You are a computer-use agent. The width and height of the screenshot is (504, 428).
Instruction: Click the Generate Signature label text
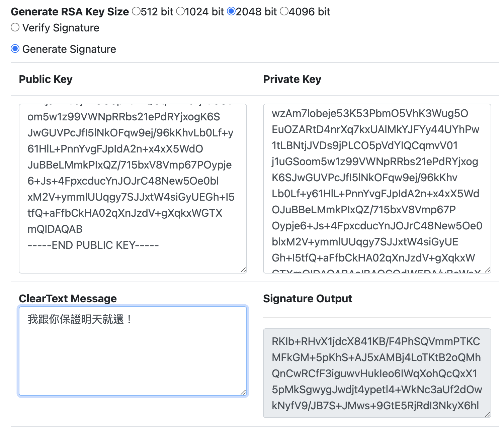pyautogui.click(x=69, y=49)
